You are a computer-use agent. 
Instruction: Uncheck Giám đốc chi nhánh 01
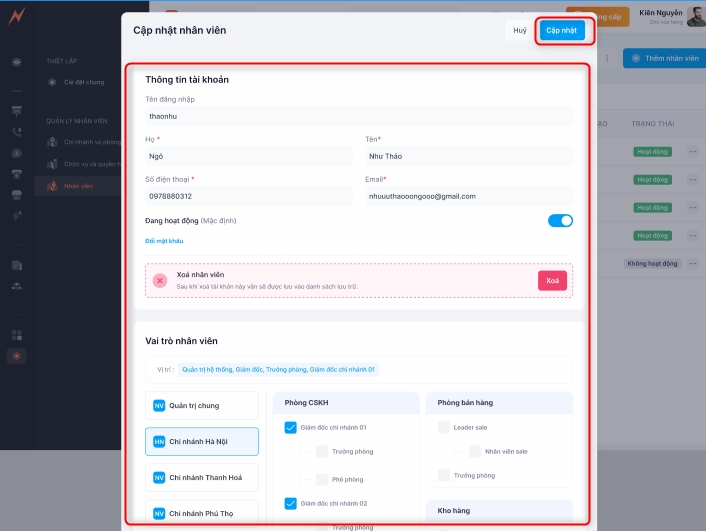[290, 427]
